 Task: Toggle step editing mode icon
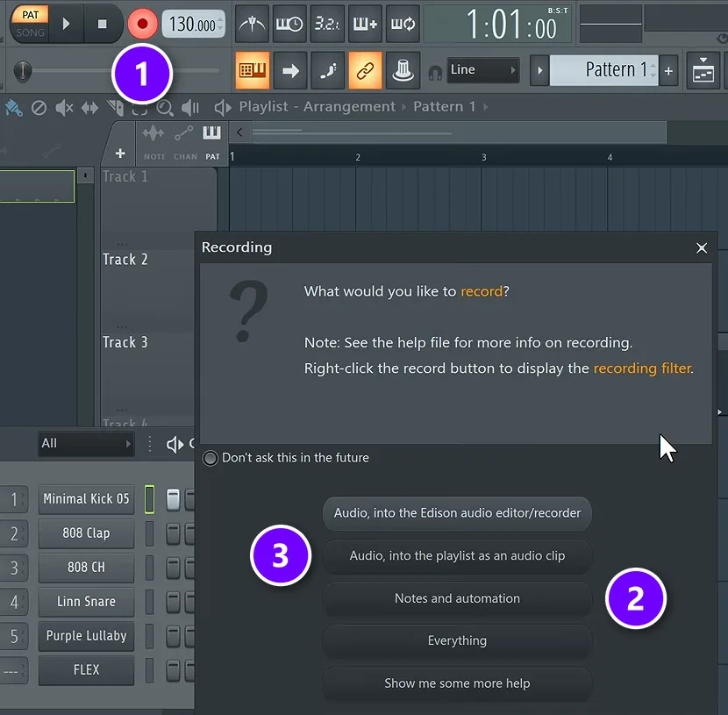pyautogui.click(x=328, y=70)
